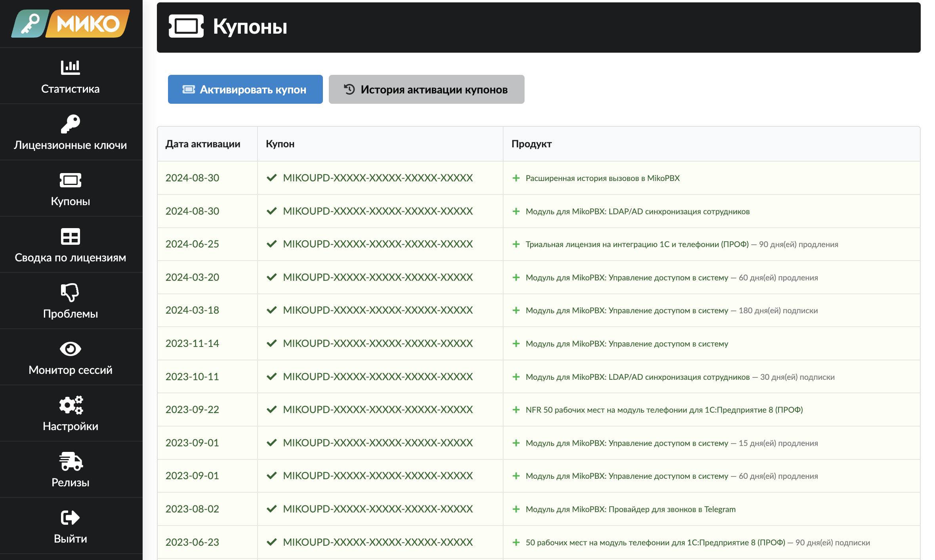Open История активации купонов tab

click(x=426, y=89)
